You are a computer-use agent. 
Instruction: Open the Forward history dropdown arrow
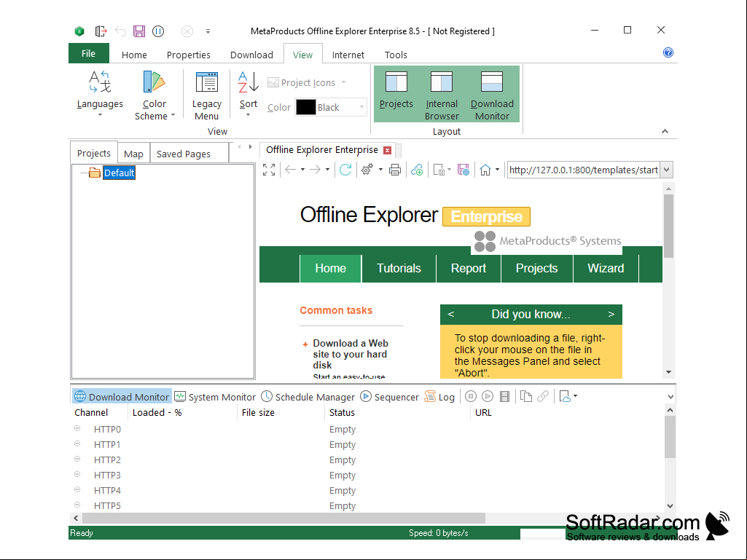click(x=328, y=170)
